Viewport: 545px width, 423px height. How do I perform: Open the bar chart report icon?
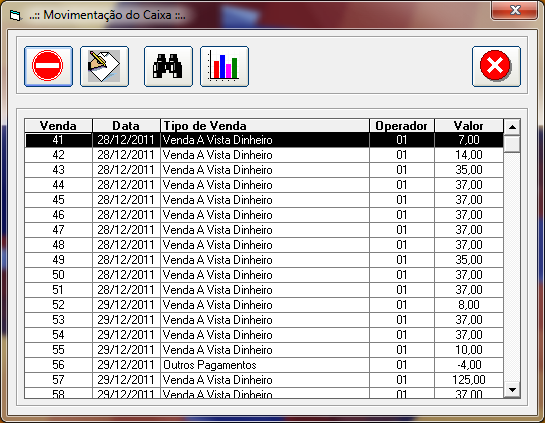tap(224, 66)
